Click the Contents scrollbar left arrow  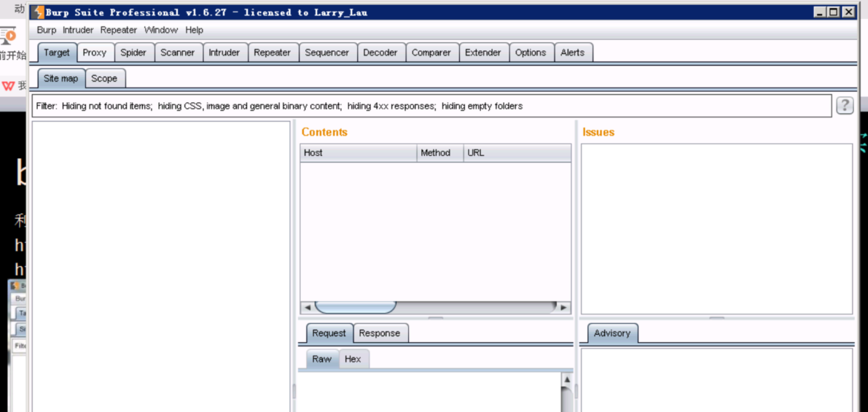[x=307, y=307]
